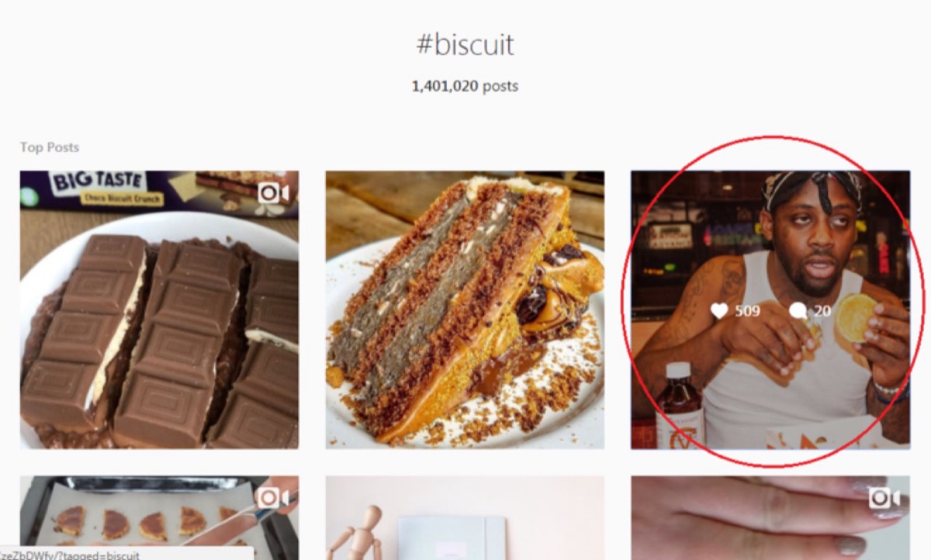This screenshot has width=931, height=560.
Task: Click the 20 comments count
Action: [x=822, y=311]
